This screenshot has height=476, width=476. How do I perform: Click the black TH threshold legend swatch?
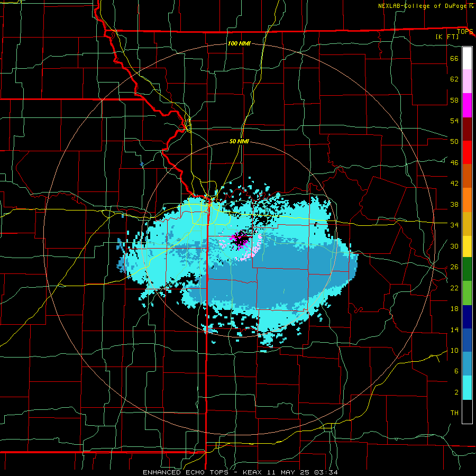pos(467,411)
